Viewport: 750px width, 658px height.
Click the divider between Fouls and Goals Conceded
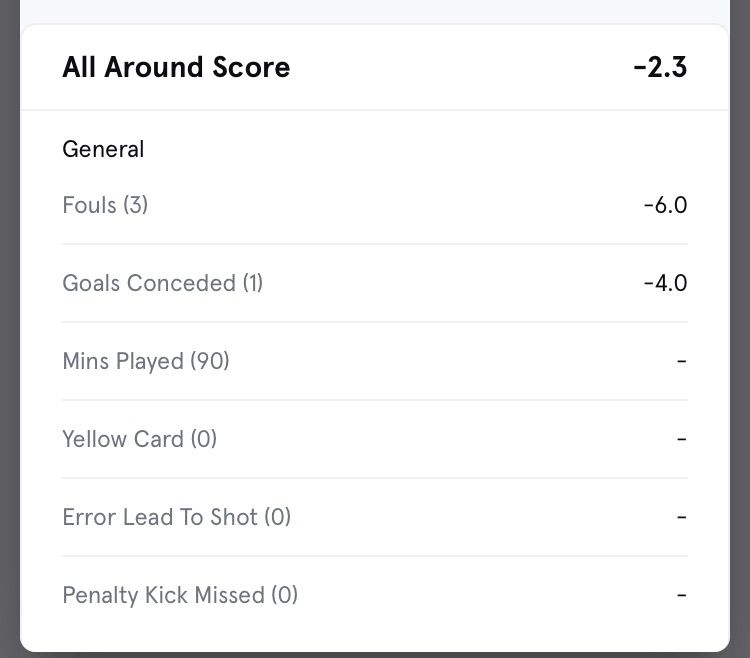click(x=375, y=244)
